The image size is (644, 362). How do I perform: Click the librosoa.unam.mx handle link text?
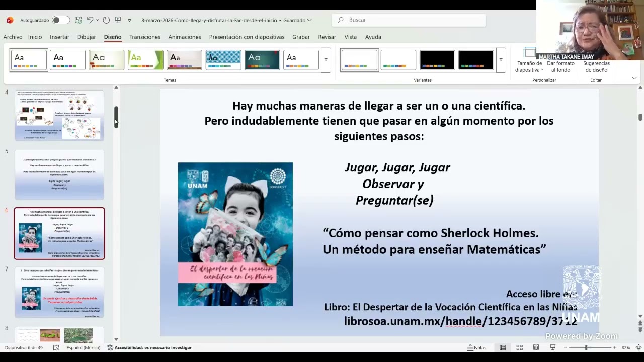pyautogui.click(x=460, y=321)
